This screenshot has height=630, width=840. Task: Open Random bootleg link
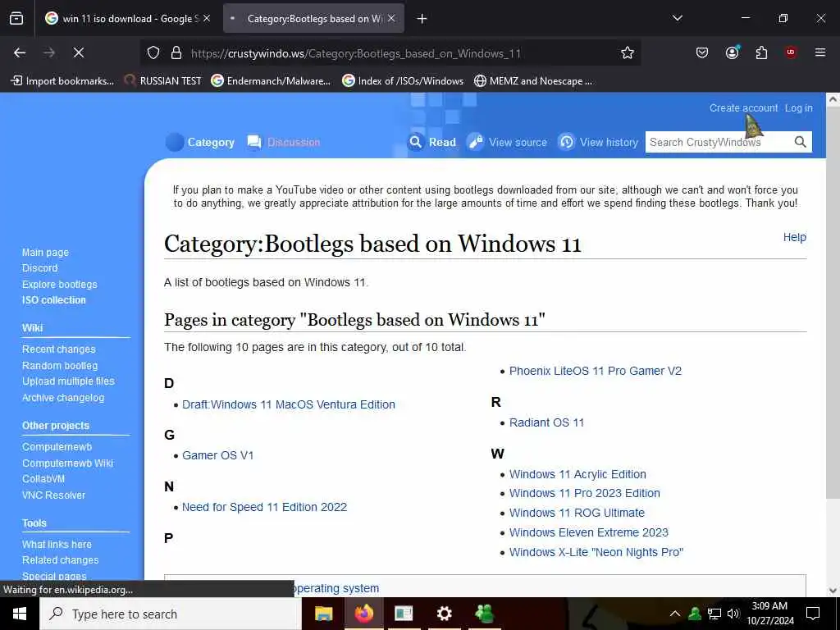pyautogui.click(x=60, y=365)
